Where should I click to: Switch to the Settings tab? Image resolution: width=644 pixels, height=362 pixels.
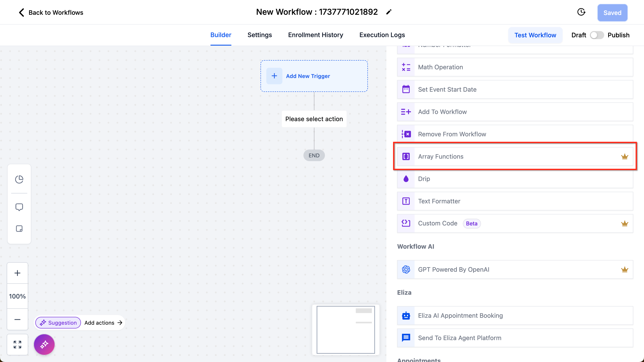pos(259,35)
